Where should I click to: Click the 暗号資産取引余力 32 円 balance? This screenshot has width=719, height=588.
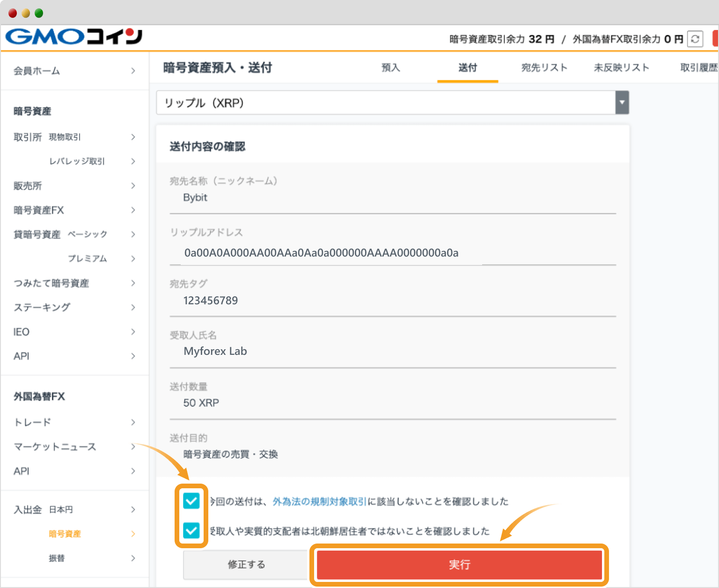click(502, 39)
